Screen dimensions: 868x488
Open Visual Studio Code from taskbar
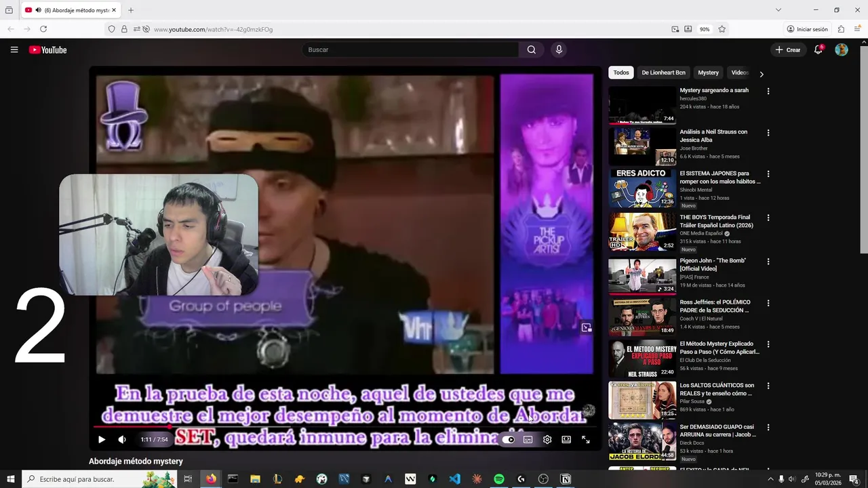(x=455, y=479)
